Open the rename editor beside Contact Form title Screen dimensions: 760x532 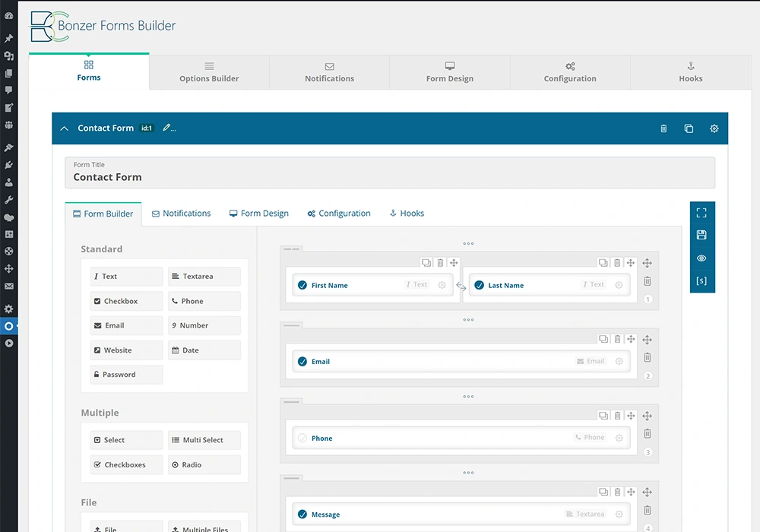pos(166,128)
